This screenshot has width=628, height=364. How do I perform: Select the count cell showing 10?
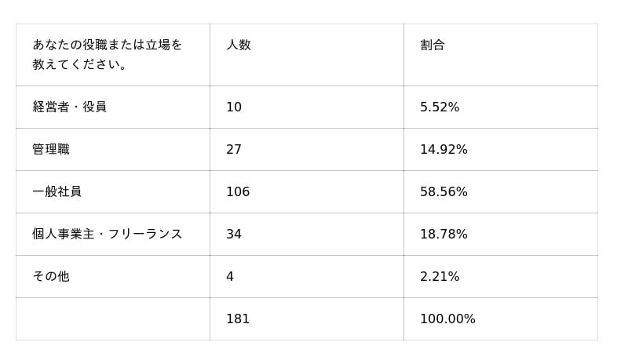coord(234,107)
